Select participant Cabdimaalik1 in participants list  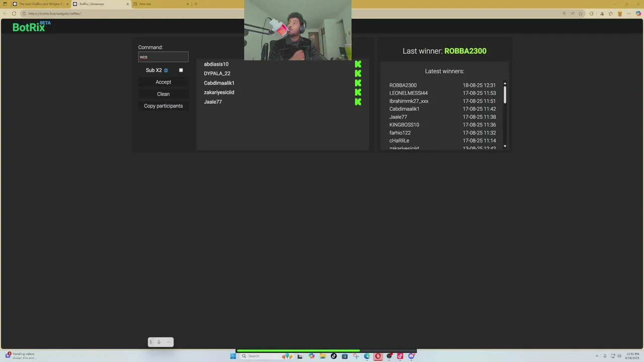(219, 83)
